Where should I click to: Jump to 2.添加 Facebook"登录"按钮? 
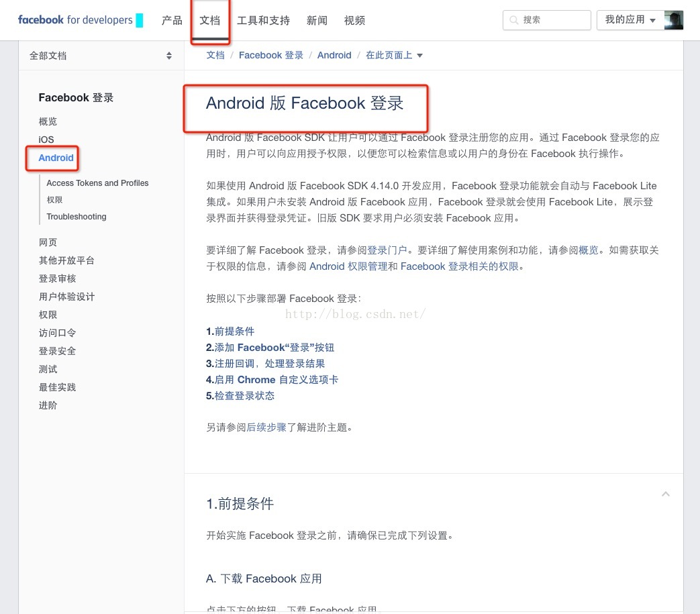pos(270,348)
